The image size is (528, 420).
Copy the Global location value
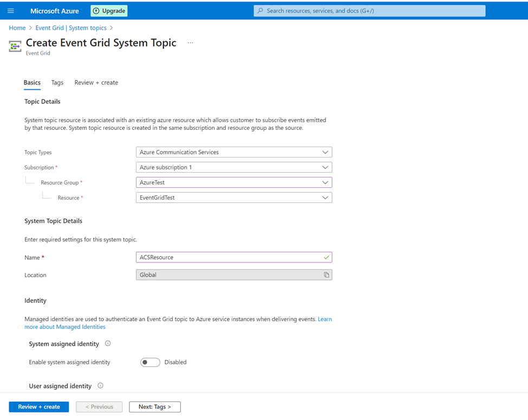pos(327,275)
